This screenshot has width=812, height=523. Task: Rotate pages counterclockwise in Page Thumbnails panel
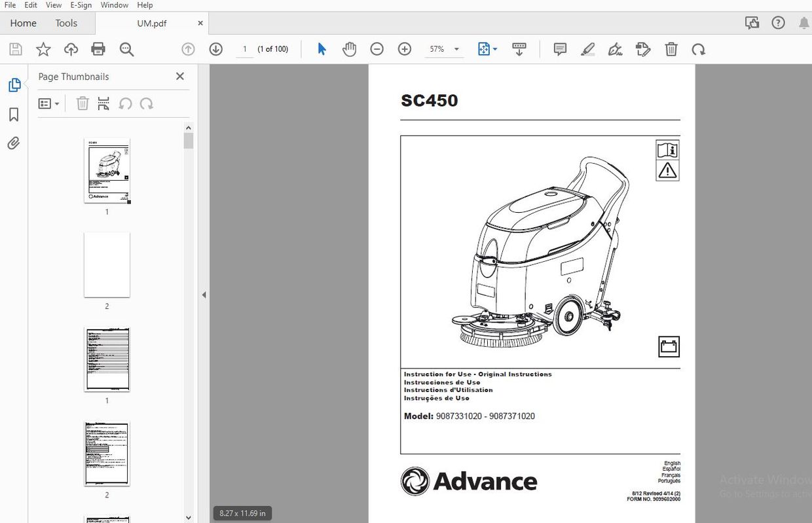coord(124,103)
